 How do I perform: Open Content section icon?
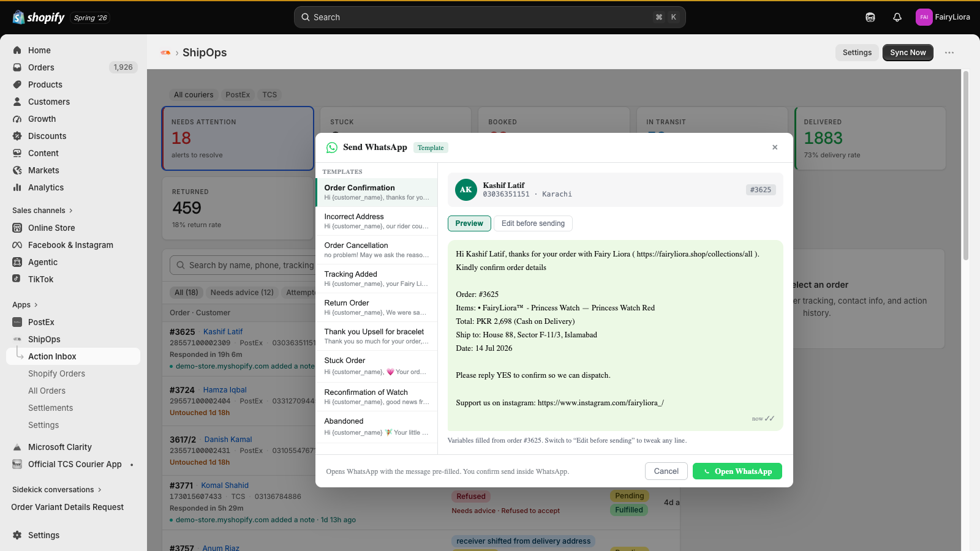tap(17, 153)
